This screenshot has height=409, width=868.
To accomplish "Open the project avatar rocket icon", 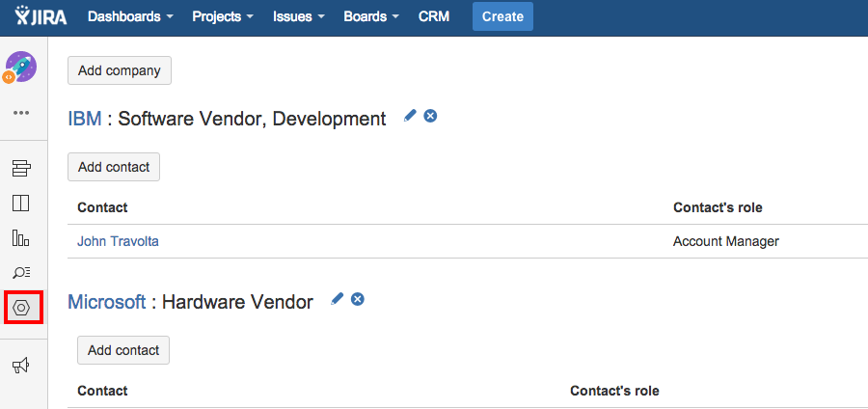I will [x=21, y=68].
